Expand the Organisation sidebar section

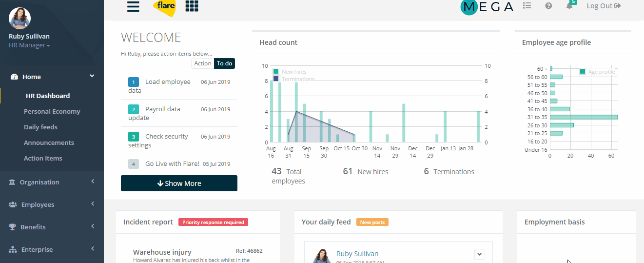point(52,182)
